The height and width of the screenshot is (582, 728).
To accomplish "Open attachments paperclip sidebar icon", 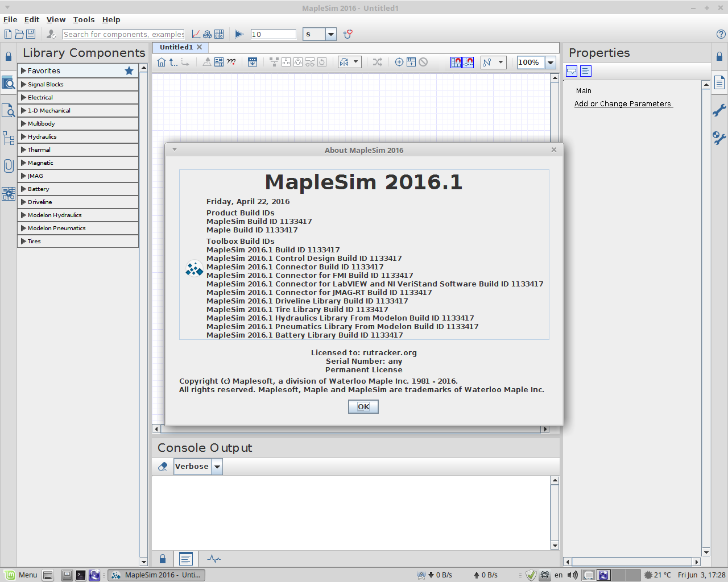I will click(9, 165).
